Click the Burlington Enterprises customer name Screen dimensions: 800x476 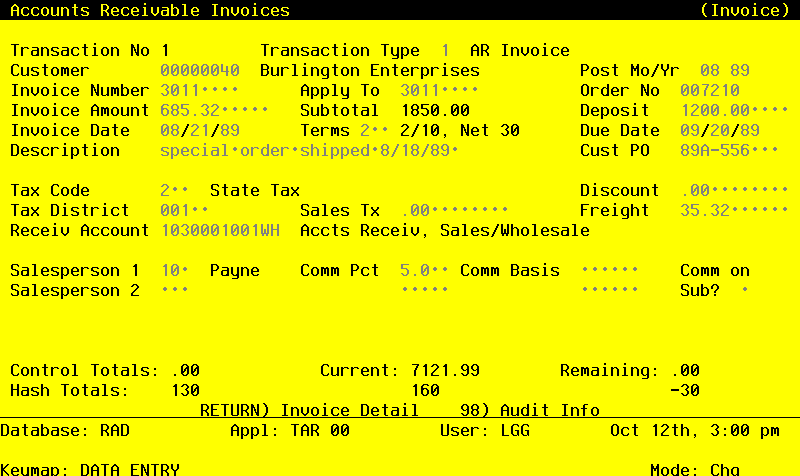[370, 70]
